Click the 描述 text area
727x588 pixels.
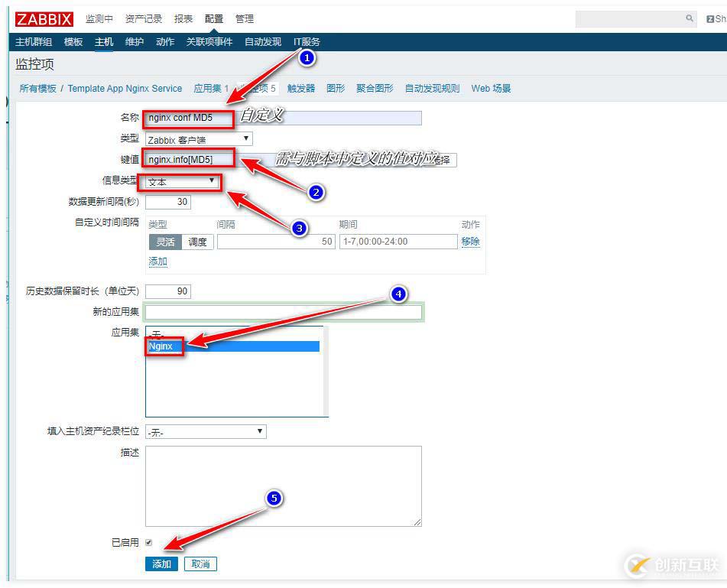coord(284,486)
